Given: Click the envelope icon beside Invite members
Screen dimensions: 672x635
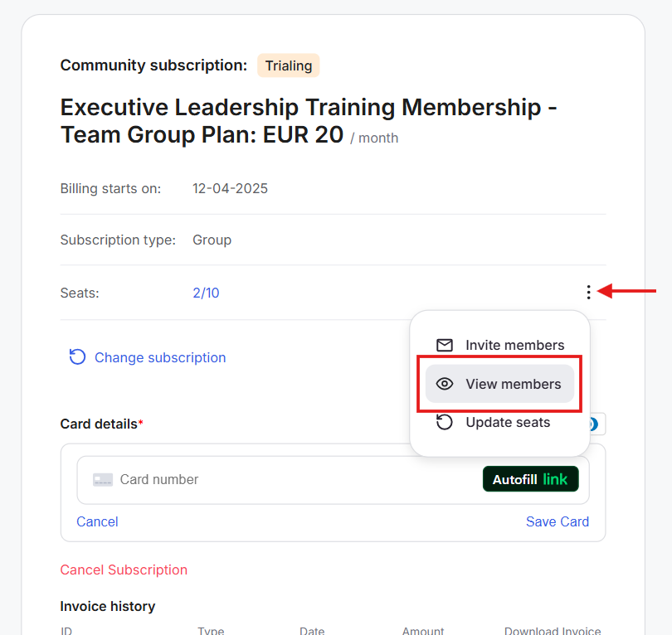Looking at the screenshot, I should pyautogui.click(x=445, y=345).
